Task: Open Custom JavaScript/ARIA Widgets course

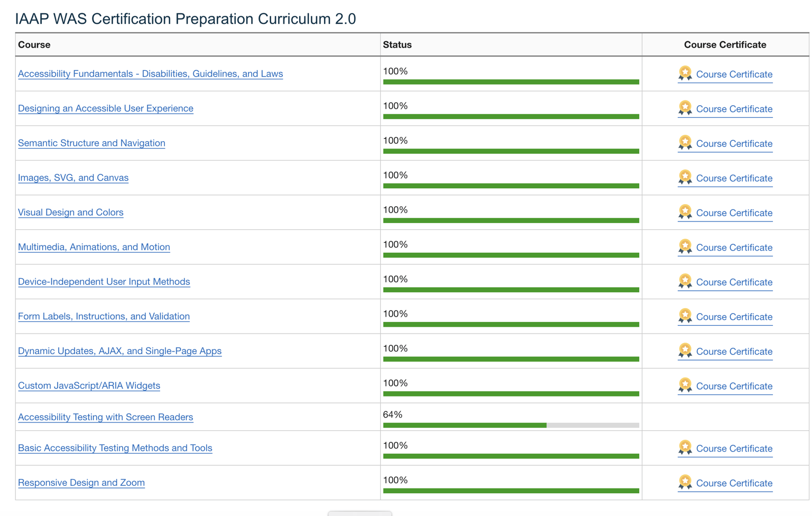Action: point(89,385)
